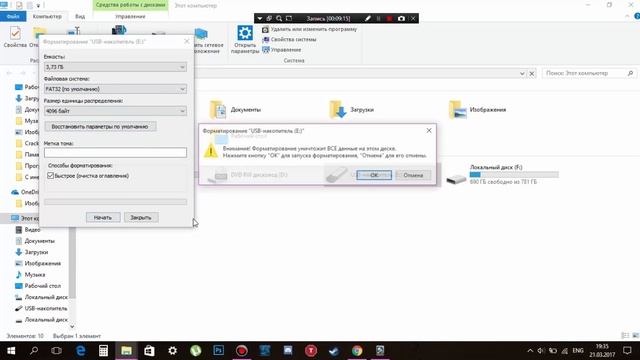Take snapshot with camera icon
640x360 pixels.
401,18
